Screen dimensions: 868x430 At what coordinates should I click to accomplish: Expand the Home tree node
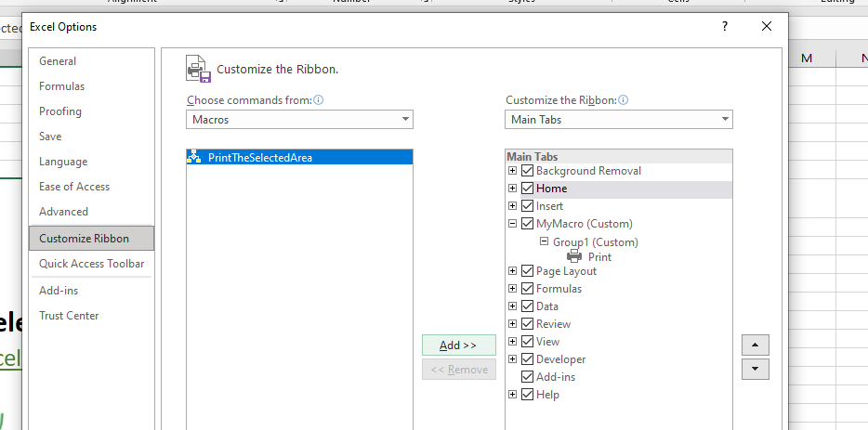coord(513,189)
